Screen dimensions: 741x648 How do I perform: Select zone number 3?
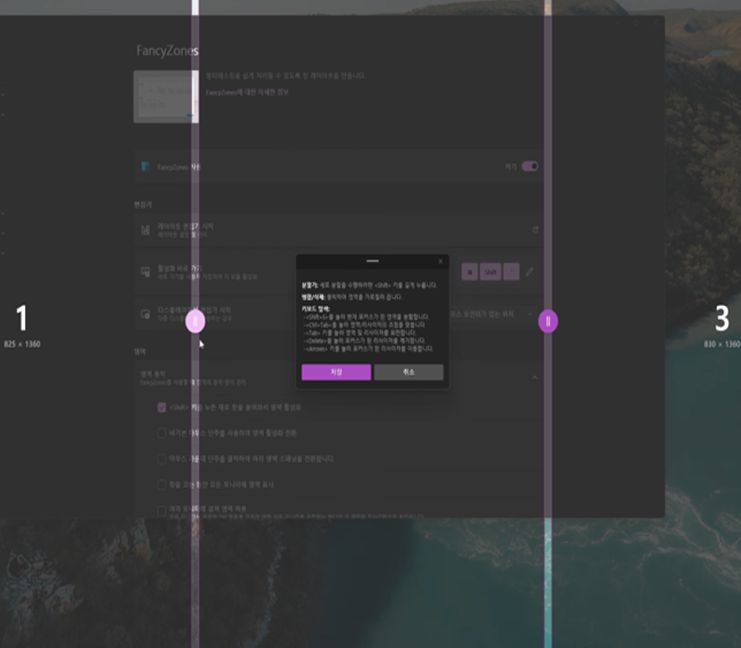(722, 318)
